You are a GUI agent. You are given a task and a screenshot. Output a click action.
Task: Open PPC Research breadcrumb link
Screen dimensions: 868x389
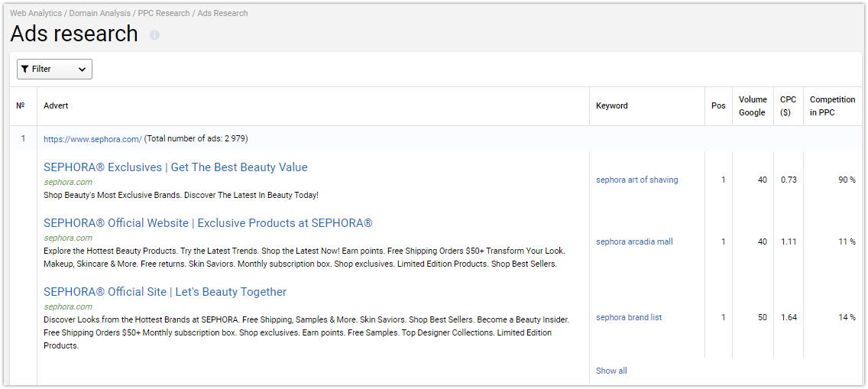point(164,13)
